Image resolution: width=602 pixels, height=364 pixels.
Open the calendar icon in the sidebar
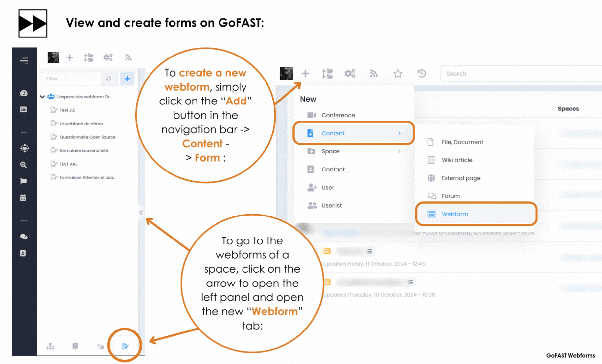coord(24,197)
